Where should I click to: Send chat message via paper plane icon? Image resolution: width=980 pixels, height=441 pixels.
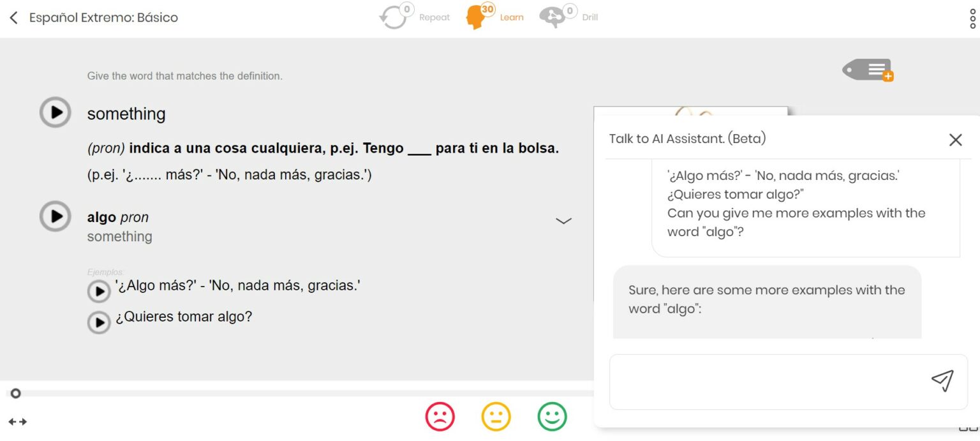point(943,381)
